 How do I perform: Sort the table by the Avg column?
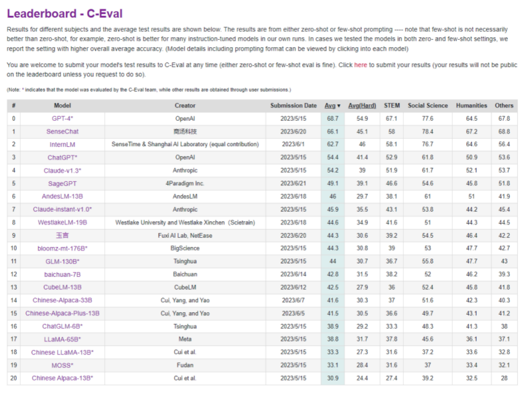333,106
